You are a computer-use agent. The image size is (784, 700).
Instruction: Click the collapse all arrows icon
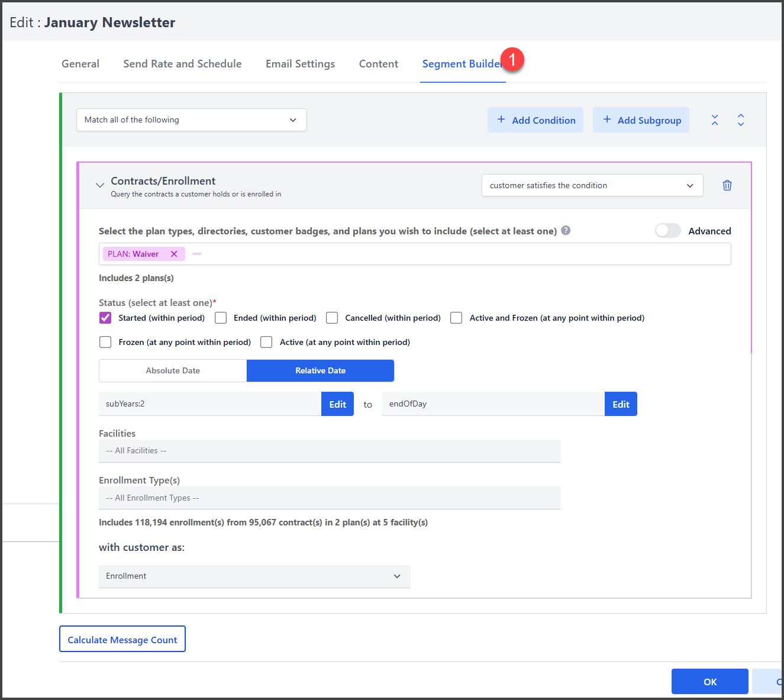tap(715, 120)
